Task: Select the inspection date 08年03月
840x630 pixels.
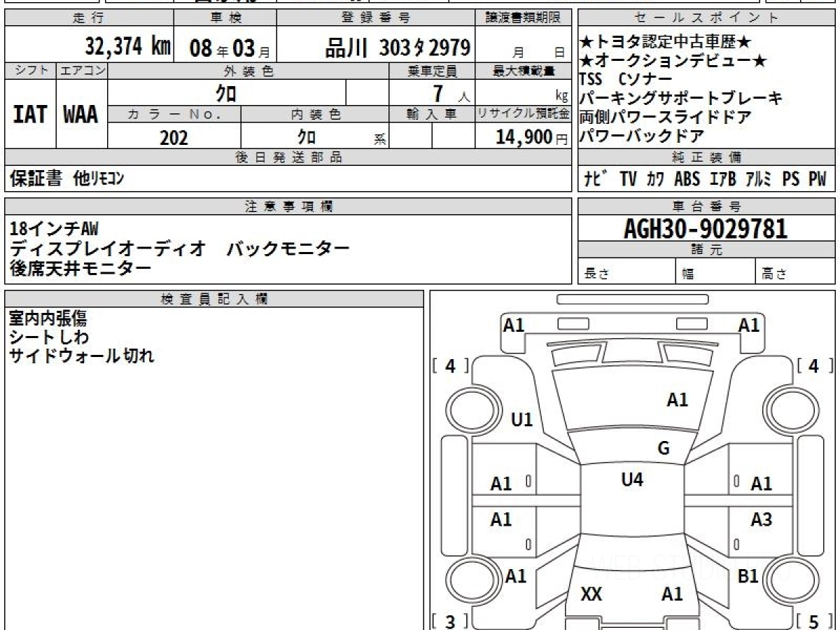Action: pyautogui.click(x=230, y=48)
